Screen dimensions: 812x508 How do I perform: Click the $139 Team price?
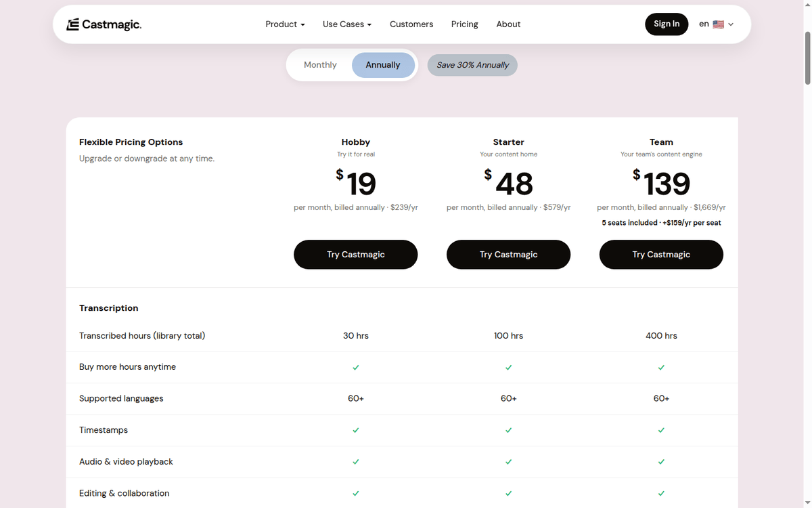661,183
